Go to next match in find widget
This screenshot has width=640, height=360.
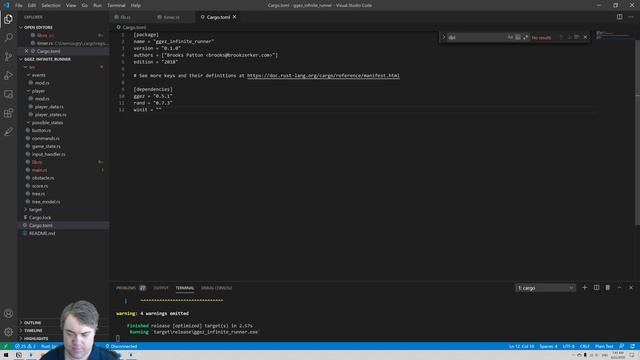click(x=569, y=37)
